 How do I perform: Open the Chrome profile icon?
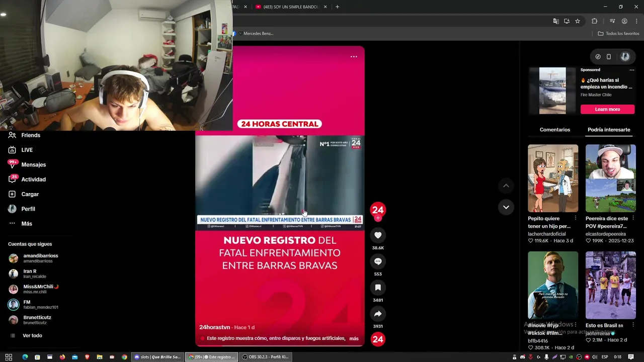[624, 21]
